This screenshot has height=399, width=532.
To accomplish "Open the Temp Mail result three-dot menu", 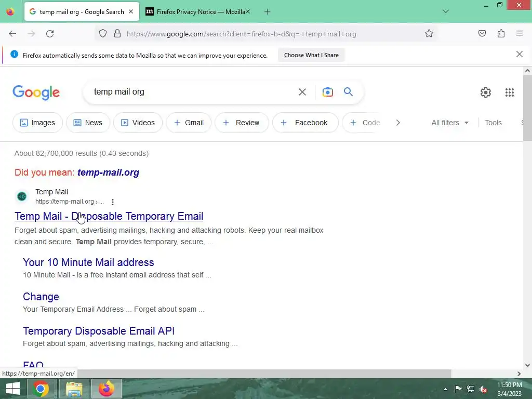I will [x=113, y=202].
